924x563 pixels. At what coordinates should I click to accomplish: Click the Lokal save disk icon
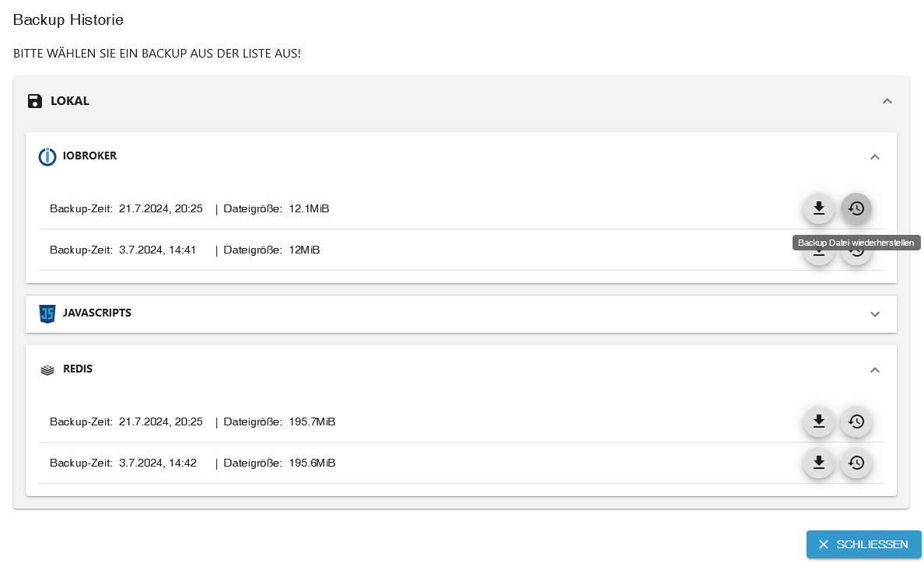click(34, 101)
